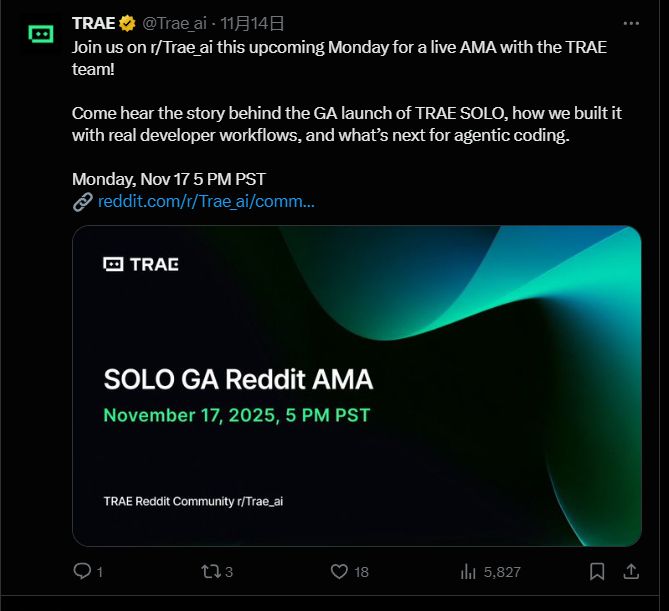669x611 pixels.
Task: Click the share upload icon
Action: (631, 571)
